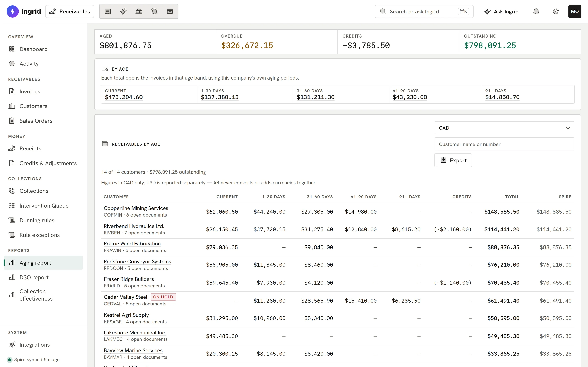This screenshot has height=367, width=588.
Task: Open Cedar Valley Steel customer link
Action: click(x=125, y=297)
